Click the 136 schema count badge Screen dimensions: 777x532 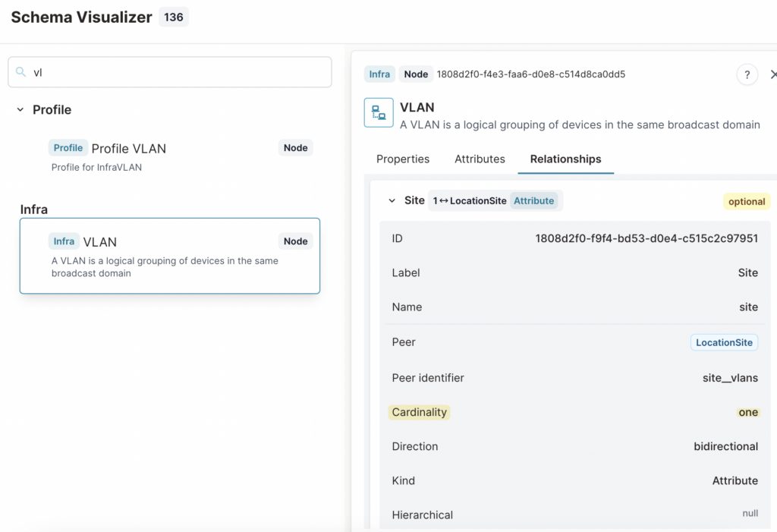174,17
